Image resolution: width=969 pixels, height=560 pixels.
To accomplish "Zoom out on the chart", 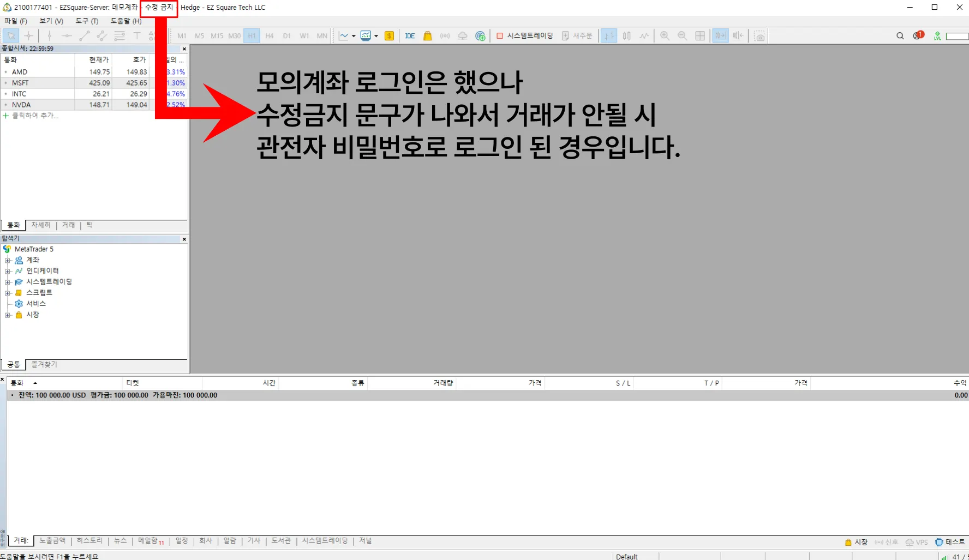I will pos(682,36).
